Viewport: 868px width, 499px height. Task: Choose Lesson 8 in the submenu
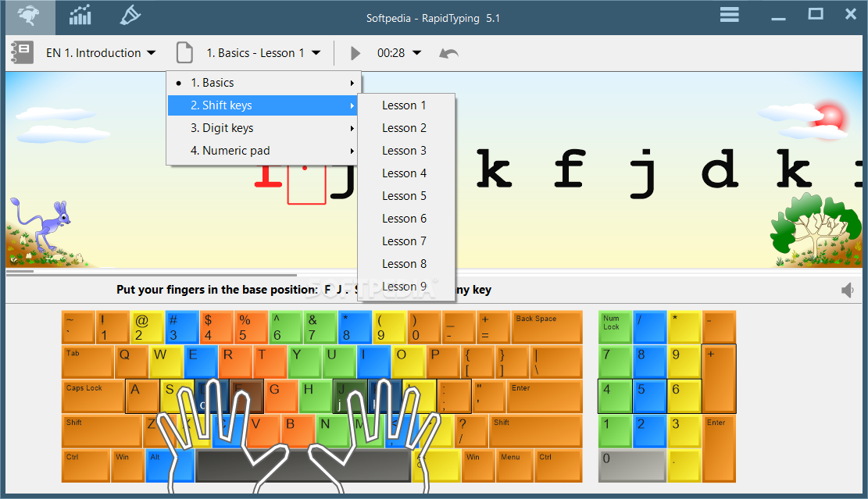tap(405, 264)
